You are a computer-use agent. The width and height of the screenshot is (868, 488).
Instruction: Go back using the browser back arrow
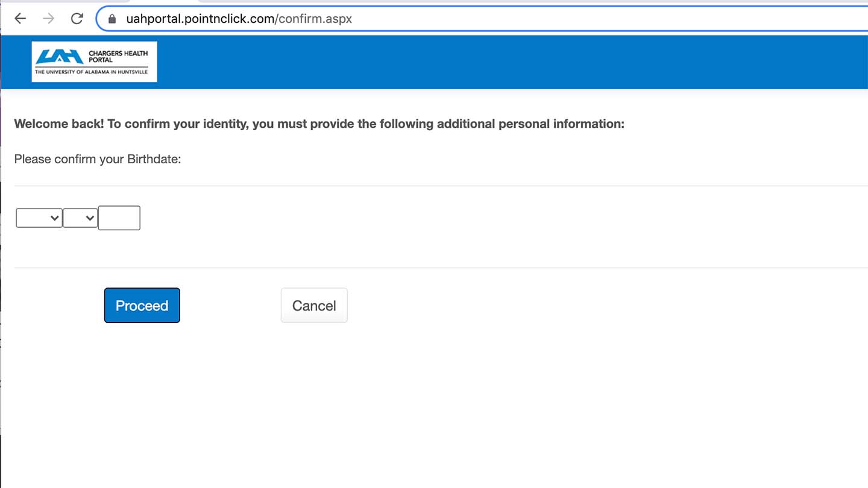point(20,19)
